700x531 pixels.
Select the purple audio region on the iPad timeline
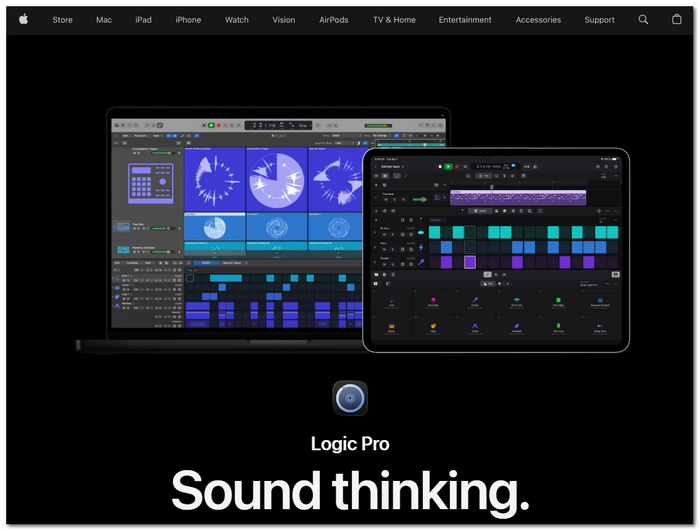[x=518, y=197]
